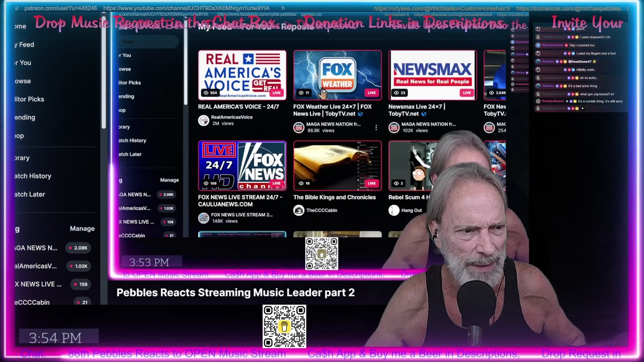644x362 pixels.
Task: Click Hang Out channel avatar icon
Action: (x=394, y=210)
